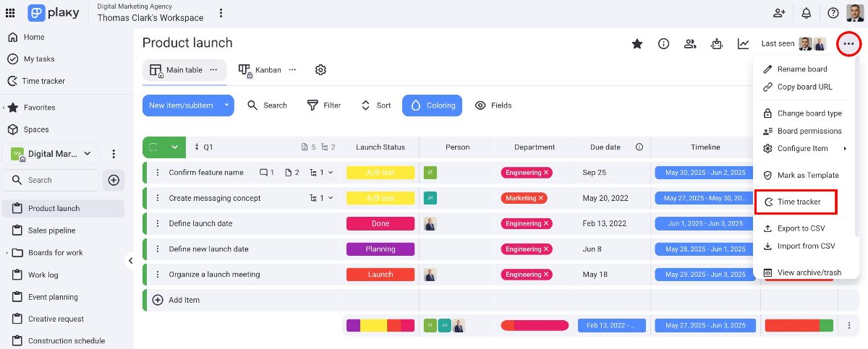
Task: Switch to the Kanban view
Action: tap(268, 70)
